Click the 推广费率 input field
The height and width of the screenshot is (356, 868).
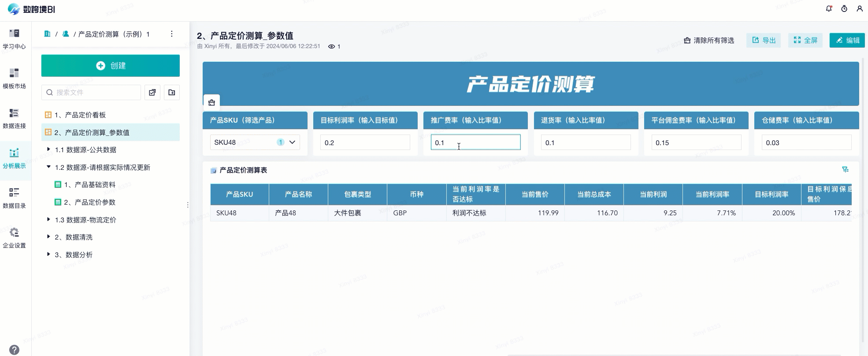pos(475,142)
